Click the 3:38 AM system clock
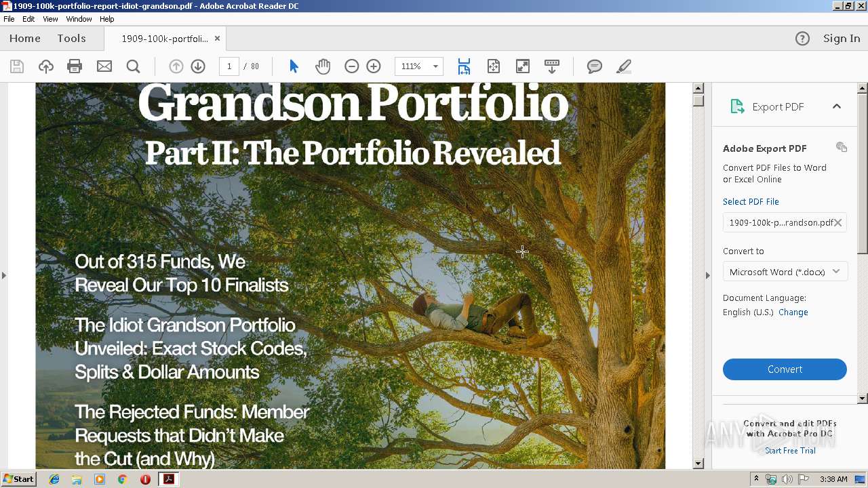The width and height of the screenshot is (868, 488). click(x=833, y=479)
